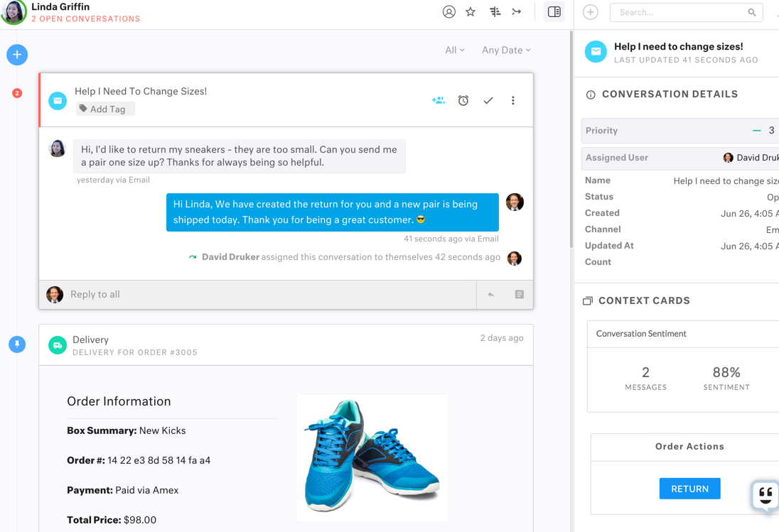Open the assign users icon on conversation
Screen dimensions: 779x532
tap(439, 101)
